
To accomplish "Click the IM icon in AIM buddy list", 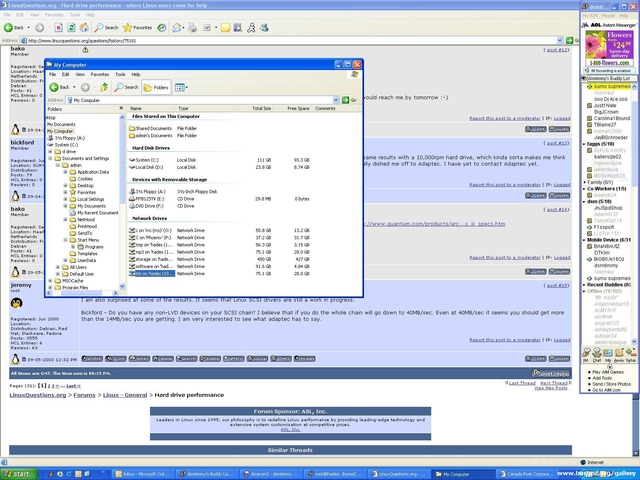I will pyautogui.click(x=586, y=354).
